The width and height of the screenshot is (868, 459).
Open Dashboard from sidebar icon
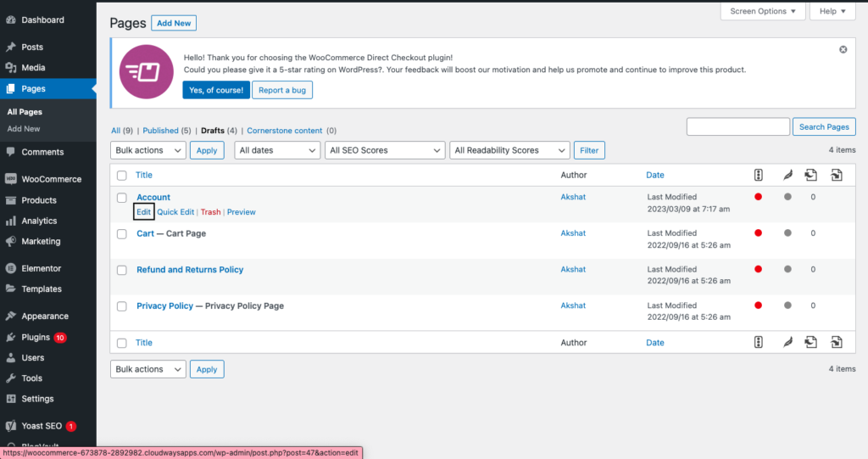pyautogui.click(x=10, y=20)
